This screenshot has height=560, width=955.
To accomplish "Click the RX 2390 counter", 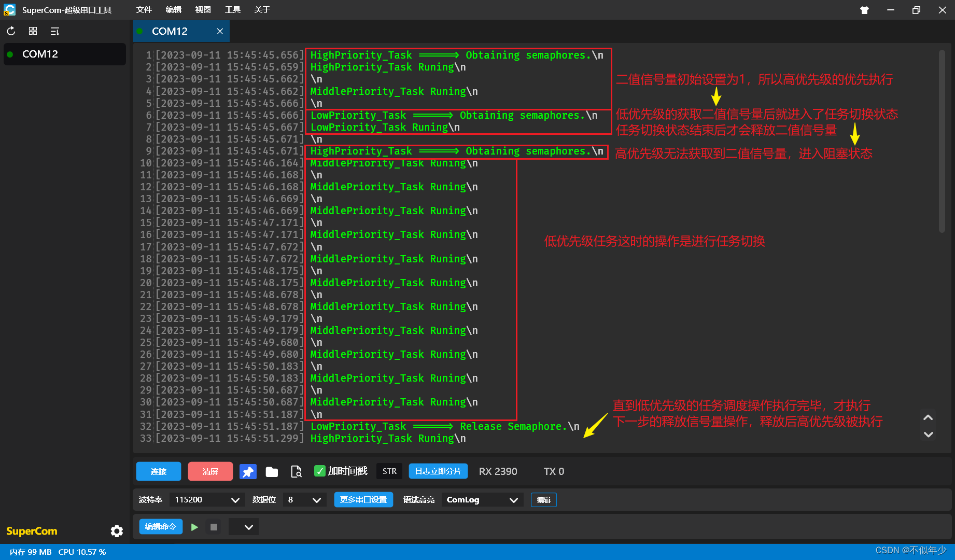I will [x=498, y=471].
